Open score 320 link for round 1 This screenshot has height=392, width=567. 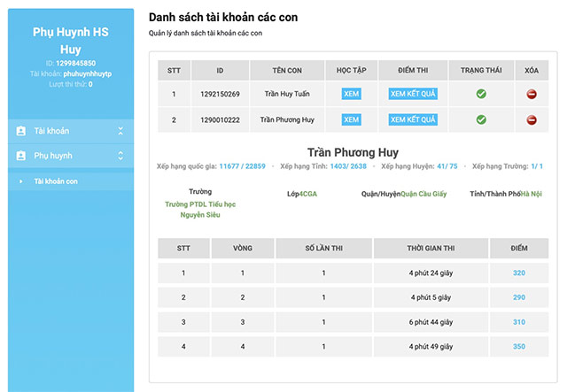tap(518, 273)
